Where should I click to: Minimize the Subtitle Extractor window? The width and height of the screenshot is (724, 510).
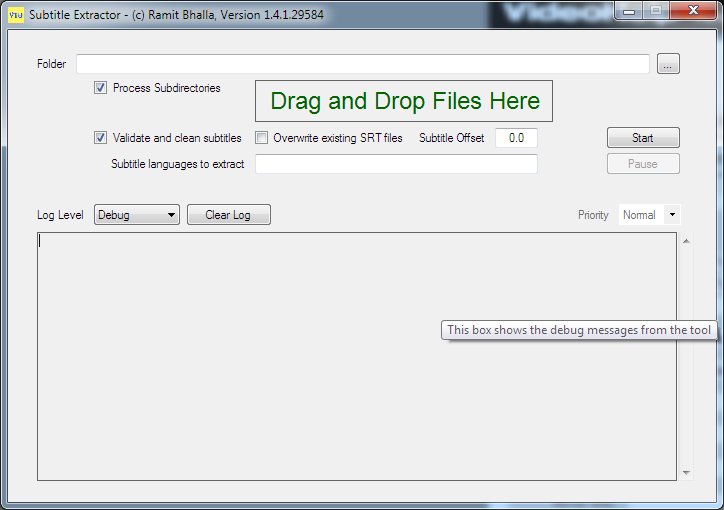[628, 11]
